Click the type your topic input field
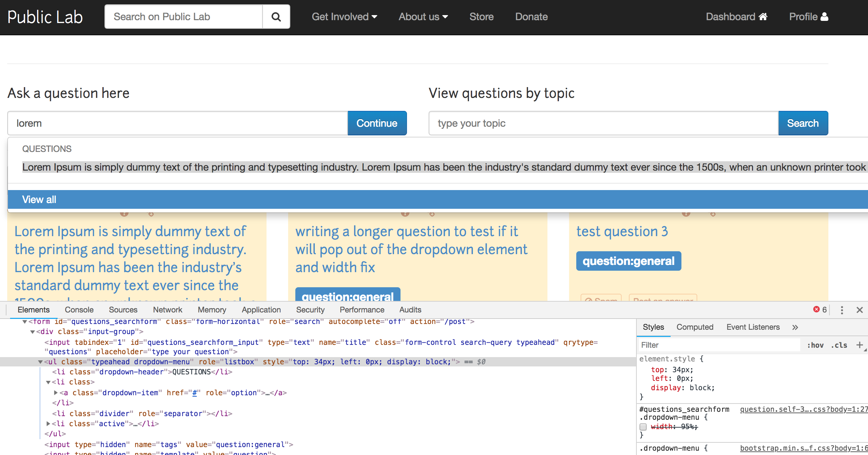Screen dimensions: 868x455 click(603, 123)
